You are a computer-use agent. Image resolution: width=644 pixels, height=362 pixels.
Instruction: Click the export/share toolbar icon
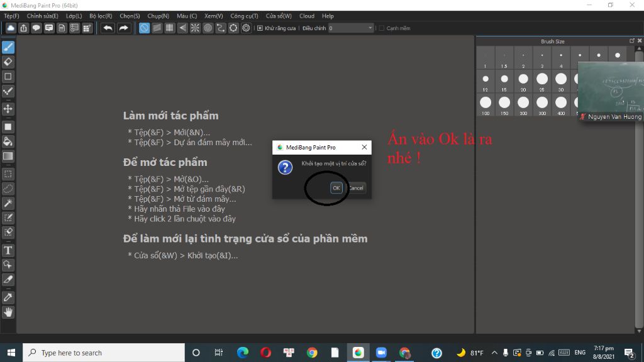click(x=23, y=28)
